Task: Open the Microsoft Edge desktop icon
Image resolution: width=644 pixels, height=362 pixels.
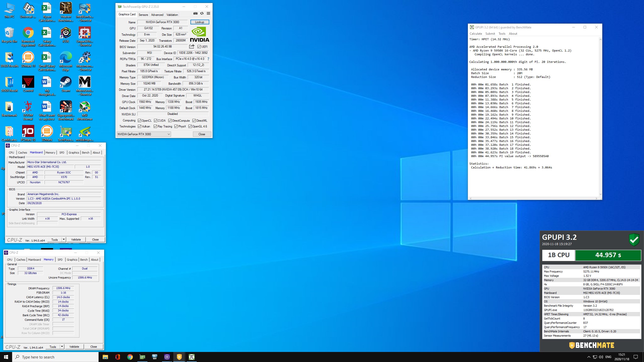Action: pos(66,61)
